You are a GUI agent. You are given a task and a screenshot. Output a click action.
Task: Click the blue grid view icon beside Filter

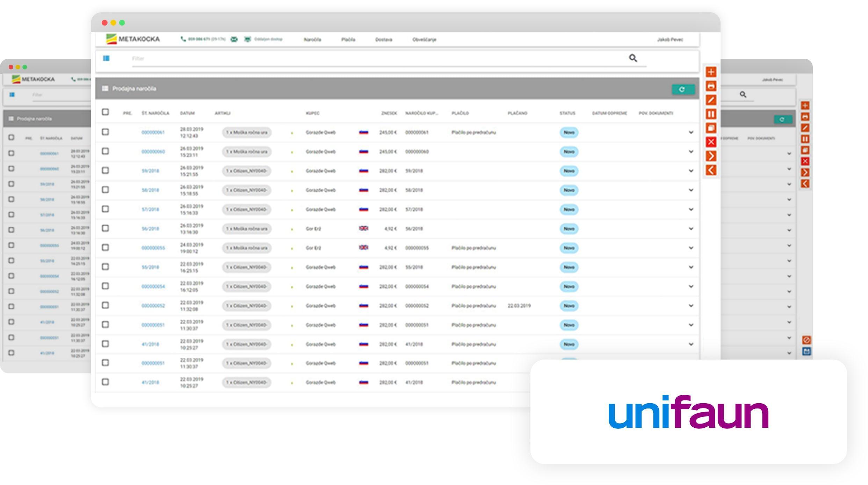pyautogui.click(x=106, y=58)
